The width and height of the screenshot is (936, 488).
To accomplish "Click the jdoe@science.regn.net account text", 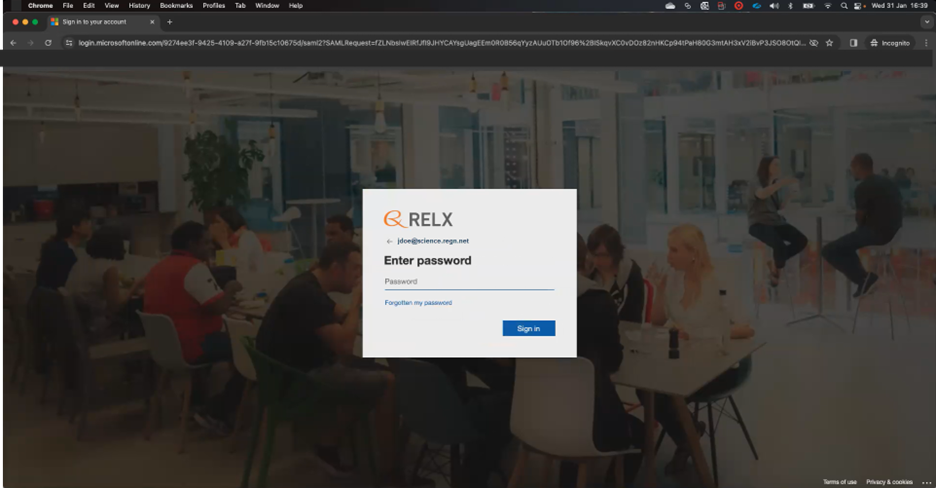I will point(433,241).
